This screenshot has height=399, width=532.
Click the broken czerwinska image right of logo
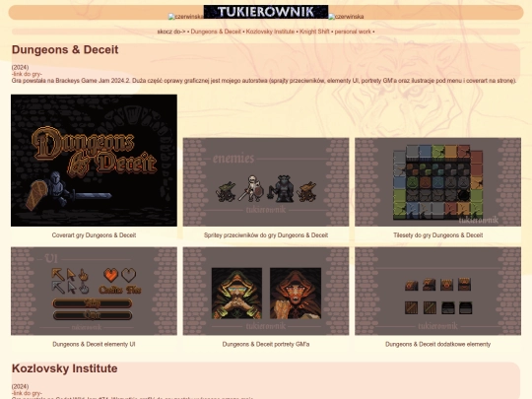[x=346, y=17]
